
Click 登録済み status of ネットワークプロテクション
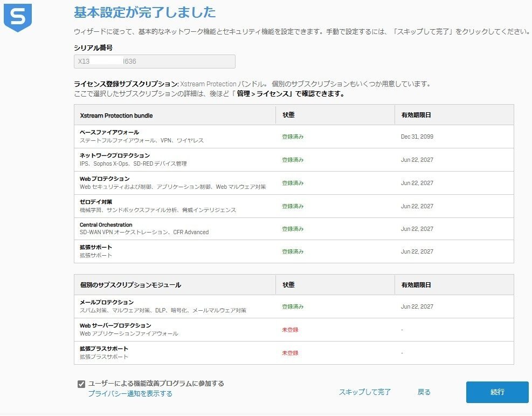pyautogui.click(x=293, y=160)
